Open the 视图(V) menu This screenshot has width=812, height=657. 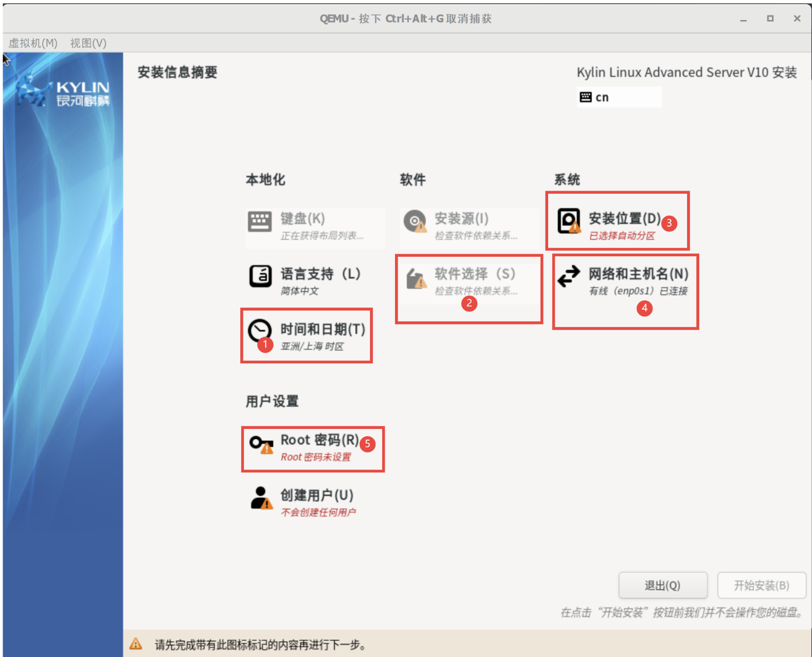[x=88, y=43]
